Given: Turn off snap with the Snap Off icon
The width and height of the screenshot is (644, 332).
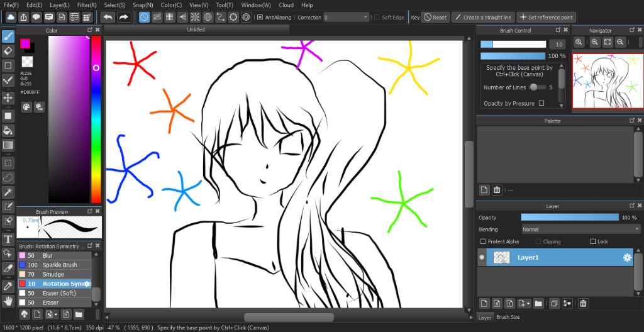Looking at the screenshot, I should pos(144,17).
